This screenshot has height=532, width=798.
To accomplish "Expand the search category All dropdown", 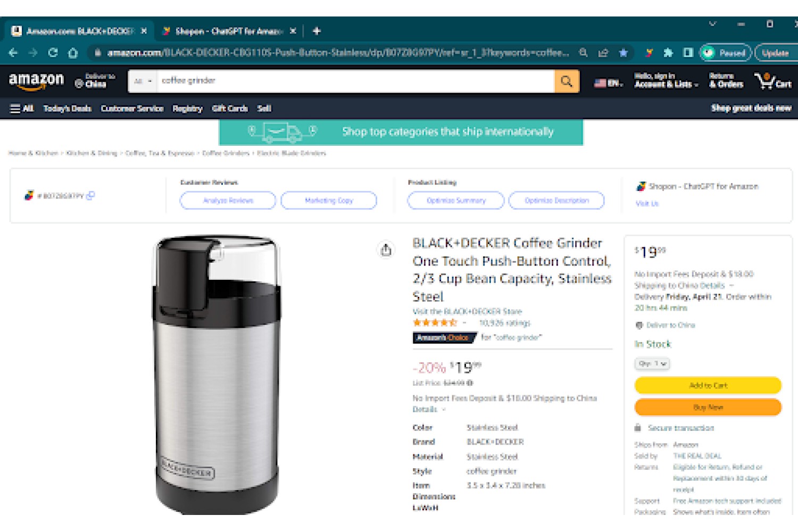I will coord(143,81).
